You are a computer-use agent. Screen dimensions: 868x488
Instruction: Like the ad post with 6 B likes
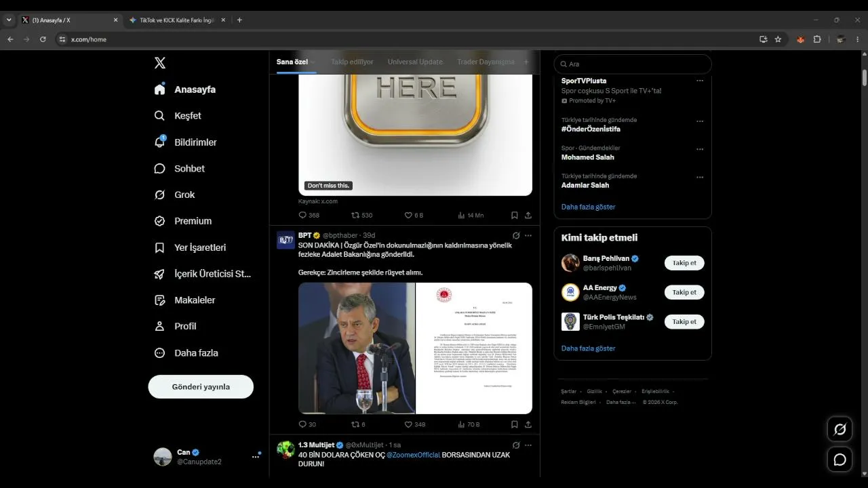(x=414, y=216)
